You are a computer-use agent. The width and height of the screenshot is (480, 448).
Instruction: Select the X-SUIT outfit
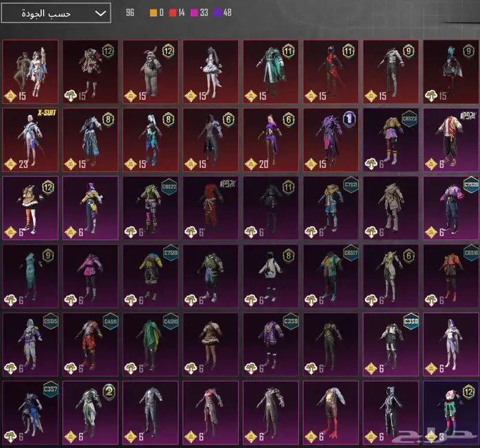pos(29,139)
